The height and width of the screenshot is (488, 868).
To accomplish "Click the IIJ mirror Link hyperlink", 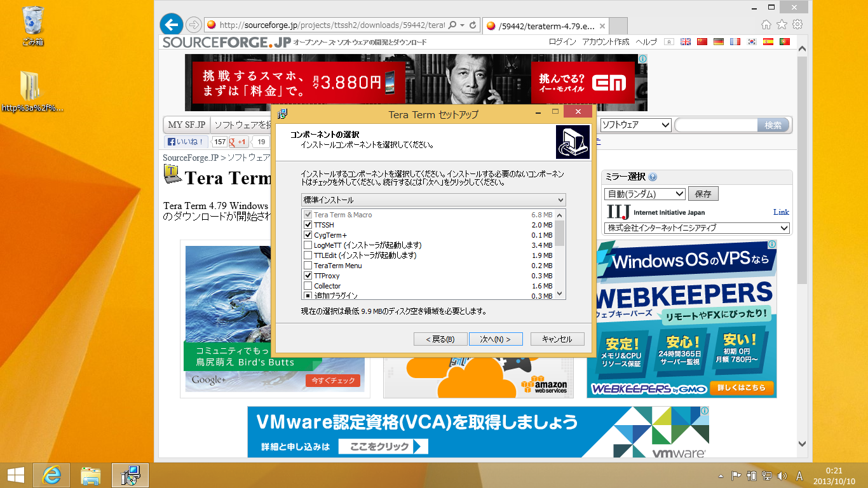I will coord(781,212).
